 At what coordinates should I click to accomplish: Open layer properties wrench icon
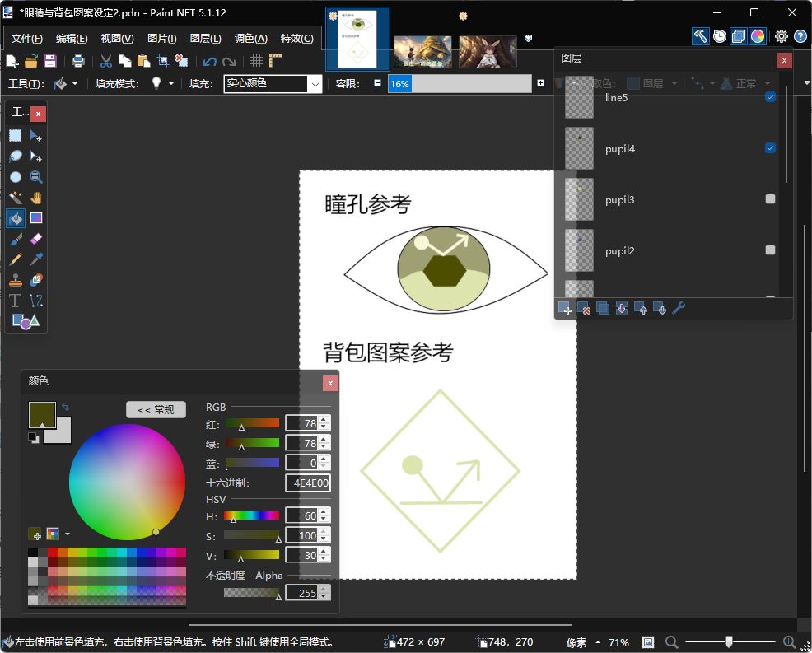pyautogui.click(x=679, y=309)
